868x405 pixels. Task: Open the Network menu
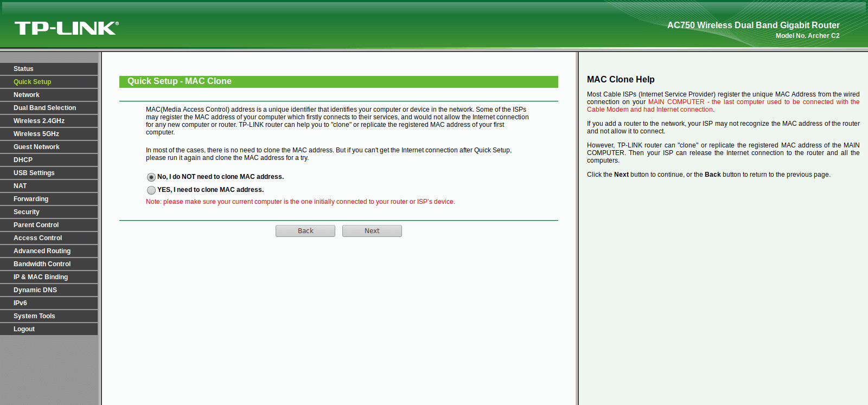pyautogui.click(x=49, y=95)
